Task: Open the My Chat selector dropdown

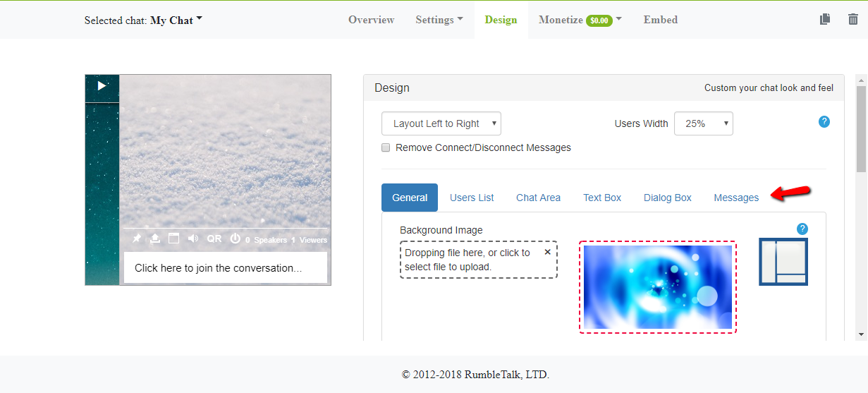Action: (176, 20)
